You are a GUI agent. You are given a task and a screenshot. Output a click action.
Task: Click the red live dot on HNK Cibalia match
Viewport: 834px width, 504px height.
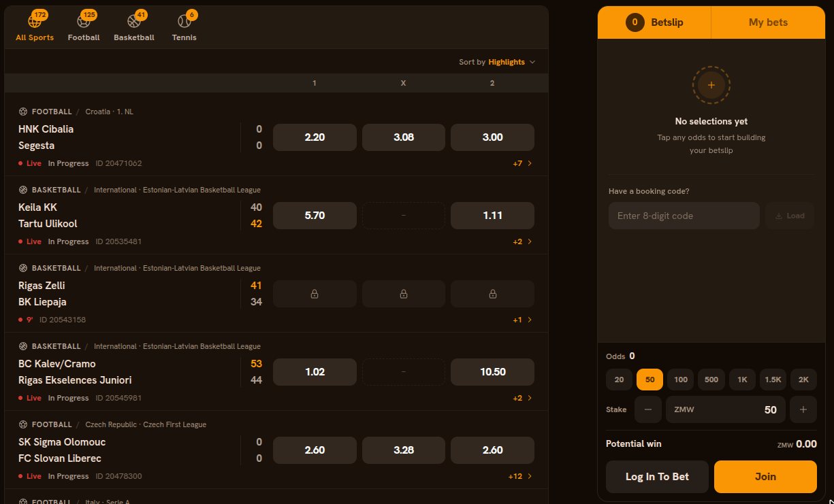pos(21,163)
